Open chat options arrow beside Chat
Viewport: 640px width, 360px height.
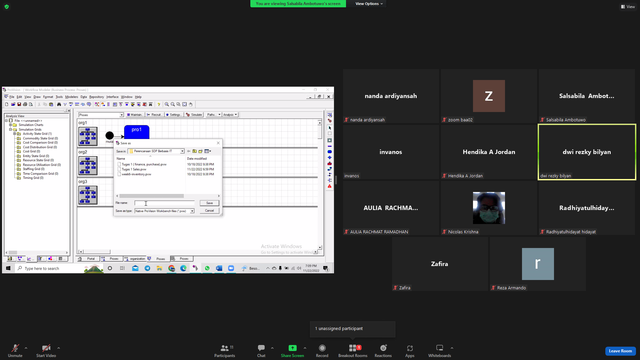tap(272, 348)
